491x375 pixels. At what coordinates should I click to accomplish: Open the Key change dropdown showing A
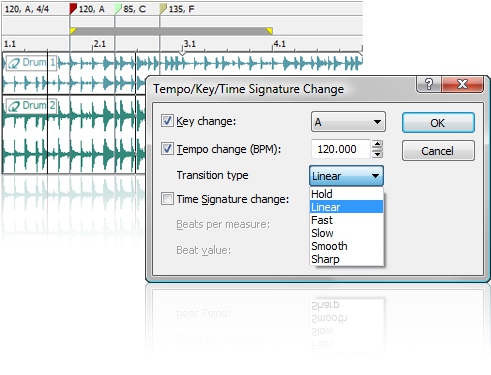tap(348, 122)
